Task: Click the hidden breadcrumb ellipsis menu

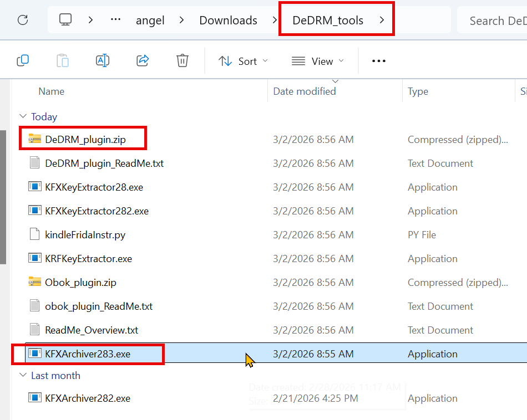Action: point(115,19)
